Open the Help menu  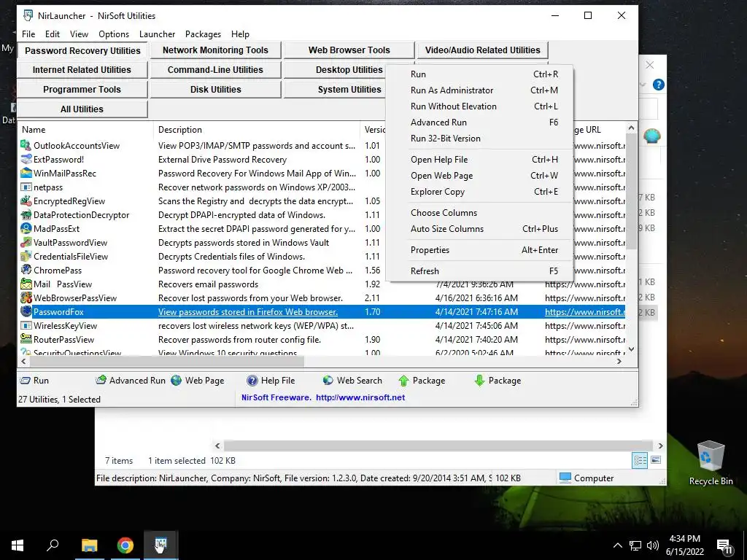tap(240, 34)
